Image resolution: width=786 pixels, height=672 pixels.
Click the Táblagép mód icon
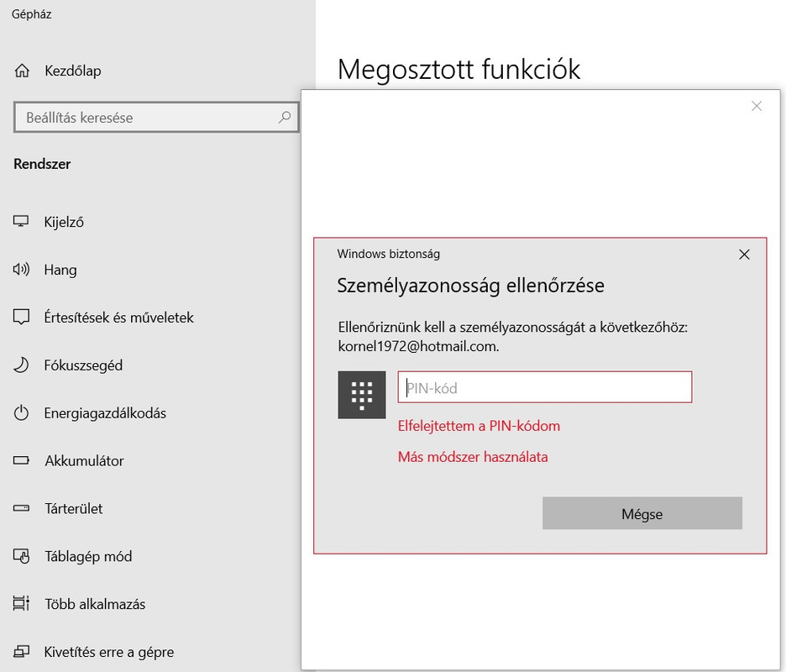21,556
